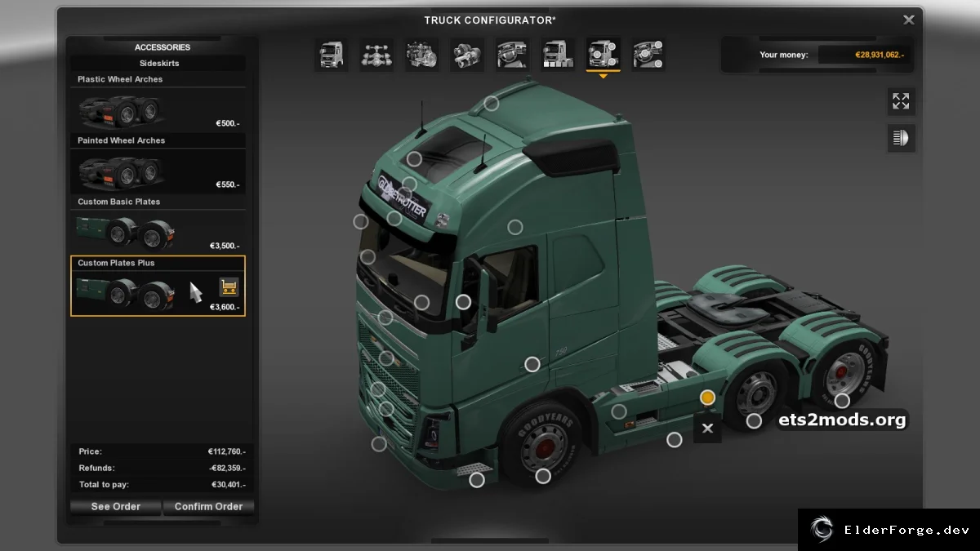Choose Custom Basic Plates option
980x551 pixels.
click(x=158, y=224)
